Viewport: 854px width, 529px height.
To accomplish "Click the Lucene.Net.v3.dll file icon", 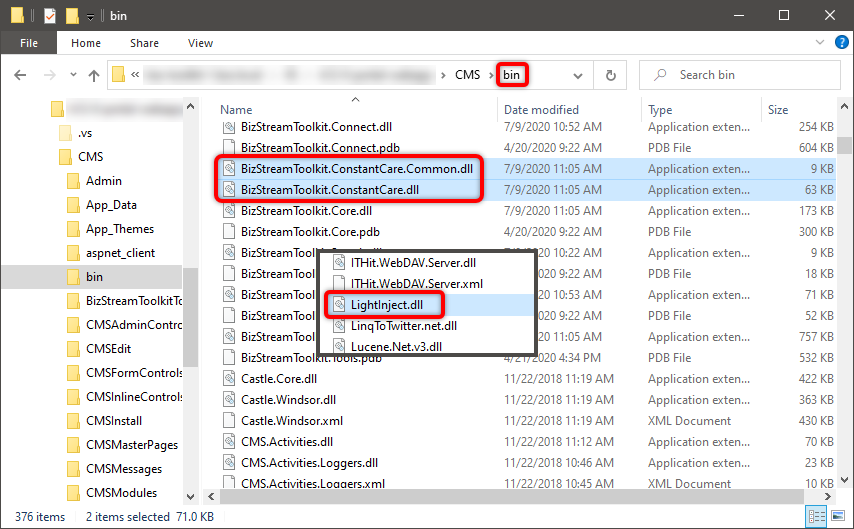I will coord(339,346).
